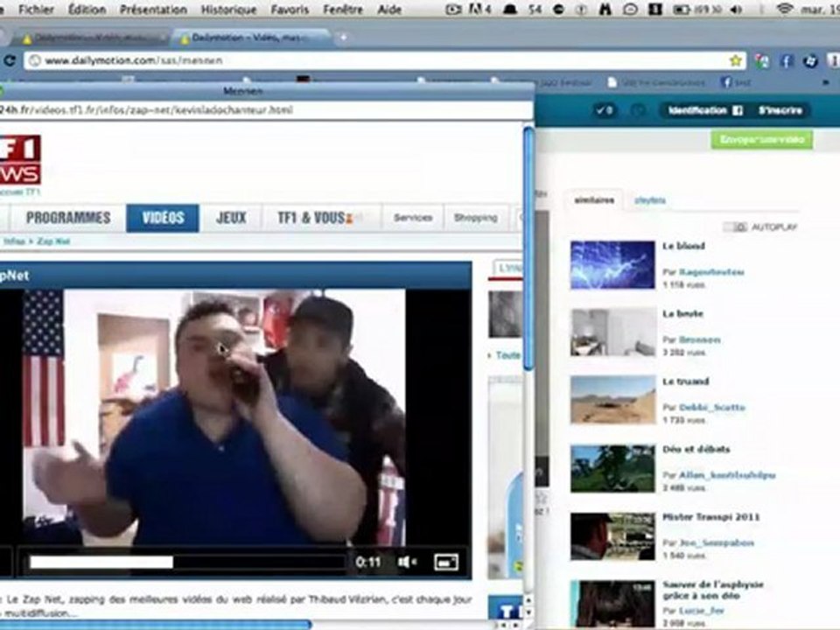Viewport: 840px width, 630px height.
Task: Mute the video with the speaker icon
Action: click(x=407, y=562)
